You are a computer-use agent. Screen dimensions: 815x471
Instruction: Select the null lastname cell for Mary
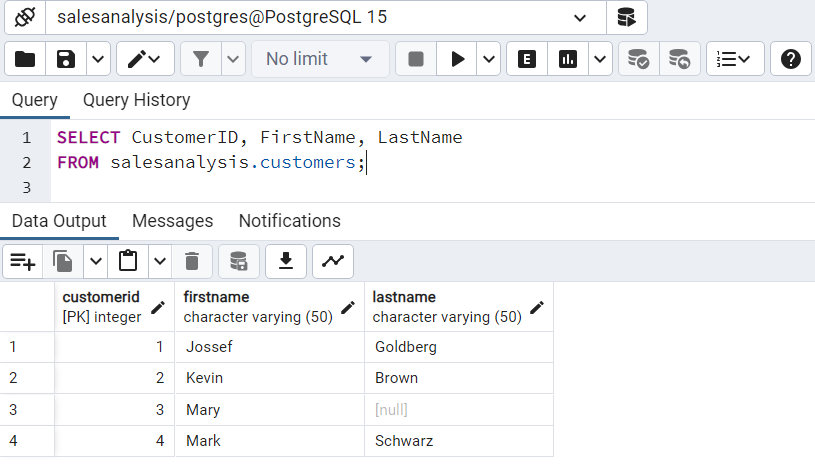coord(458,409)
